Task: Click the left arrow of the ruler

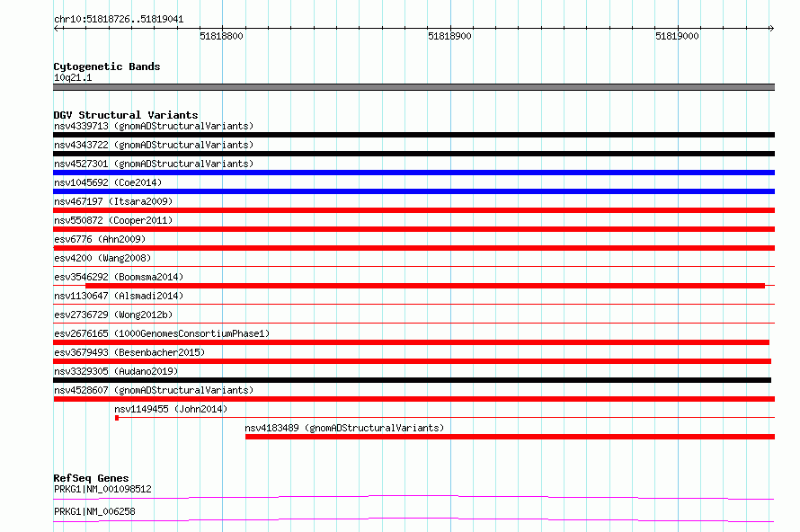Action: [x=57, y=28]
